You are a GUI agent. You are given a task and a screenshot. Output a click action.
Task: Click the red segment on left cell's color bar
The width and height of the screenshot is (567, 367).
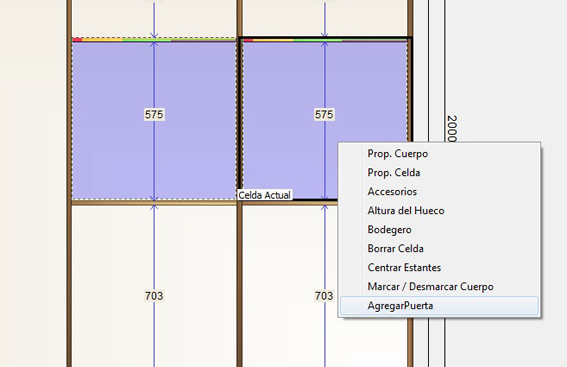point(77,40)
